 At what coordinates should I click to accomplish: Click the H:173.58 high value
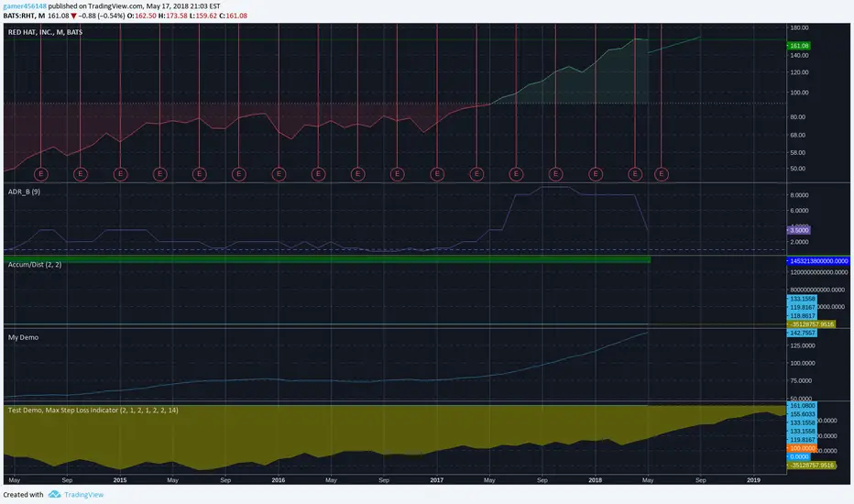172,16
